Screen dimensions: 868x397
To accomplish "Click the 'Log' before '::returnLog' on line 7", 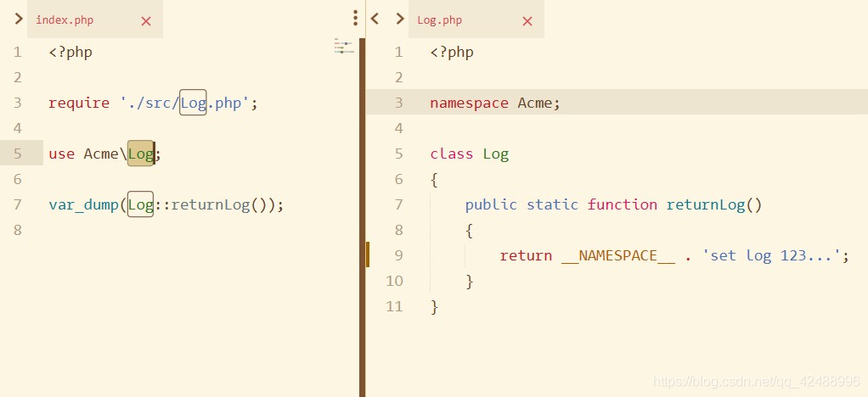I will (141, 204).
